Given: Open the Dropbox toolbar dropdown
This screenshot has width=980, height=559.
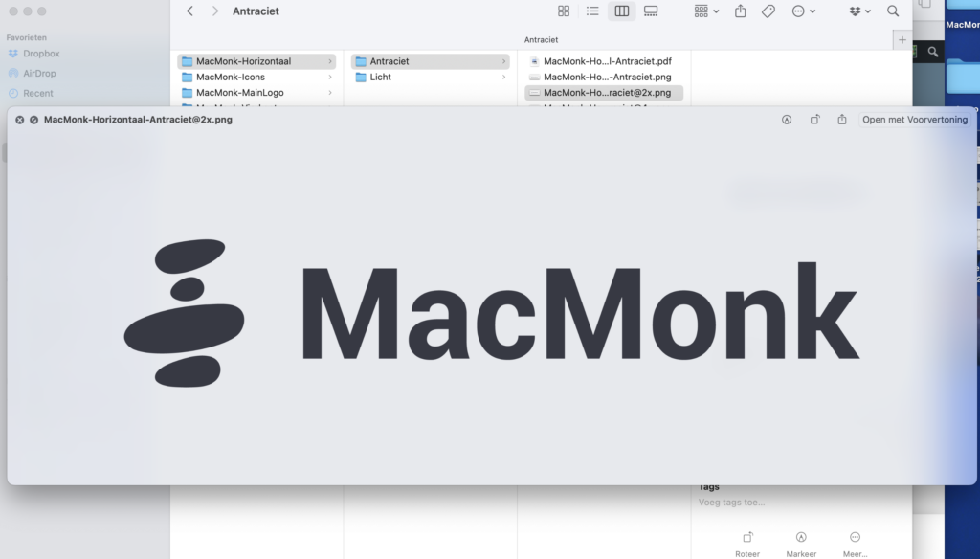Looking at the screenshot, I should tap(859, 11).
